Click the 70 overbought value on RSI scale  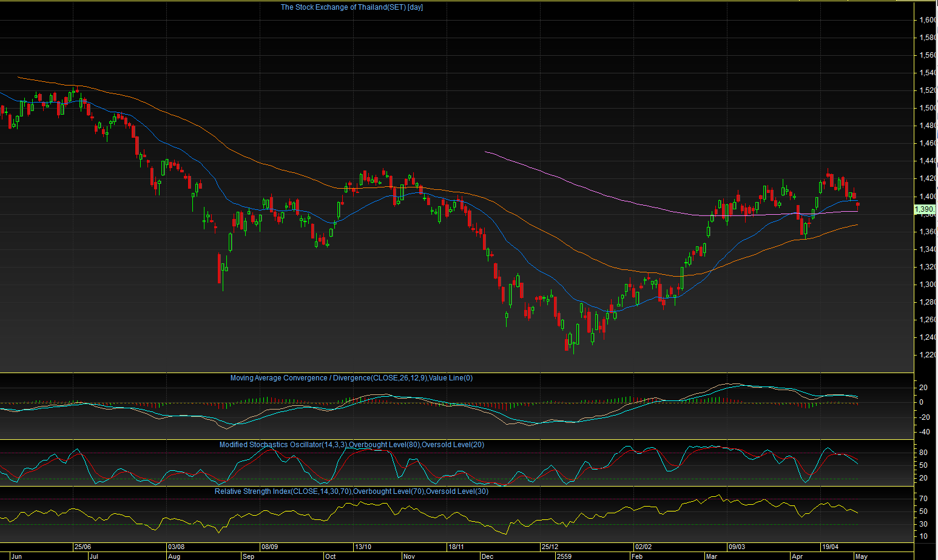923,499
